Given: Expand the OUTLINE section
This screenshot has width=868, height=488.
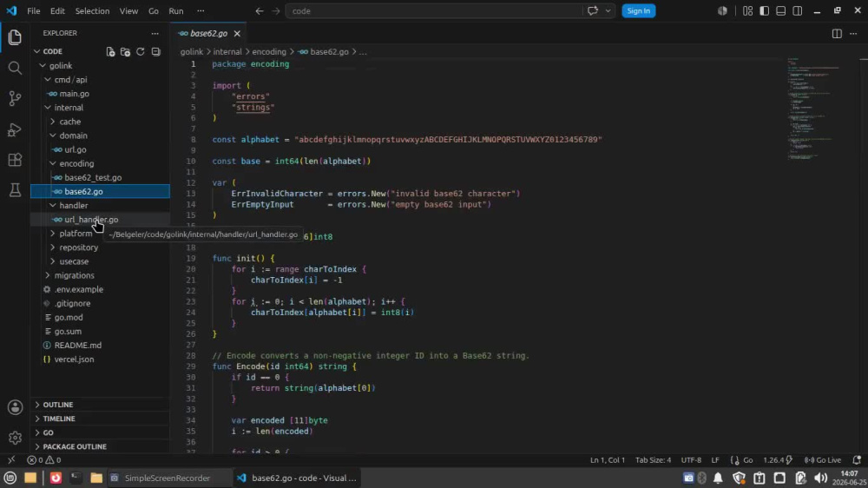Looking at the screenshot, I should (x=100, y=405).
